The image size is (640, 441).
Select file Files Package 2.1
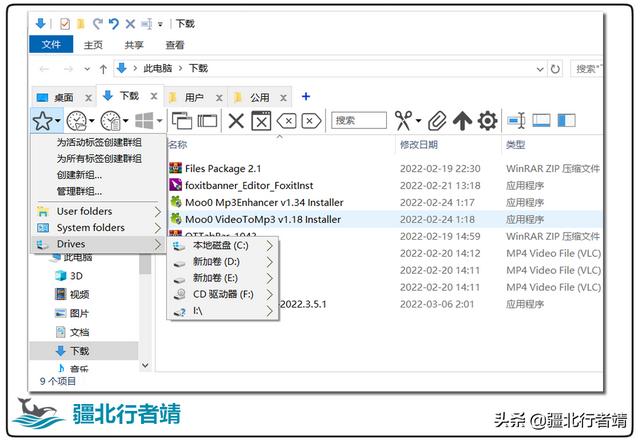pyautogui.click(x=223, y=169)
